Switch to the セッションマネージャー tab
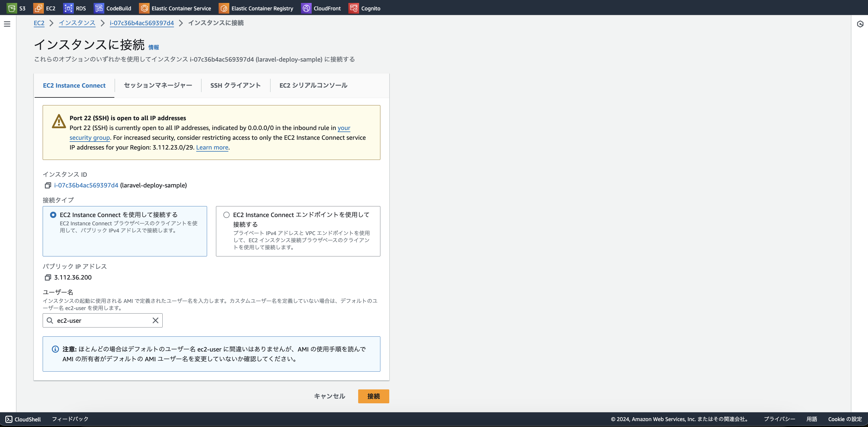Screen dimensions: 868x427 [x=157, y=85]
